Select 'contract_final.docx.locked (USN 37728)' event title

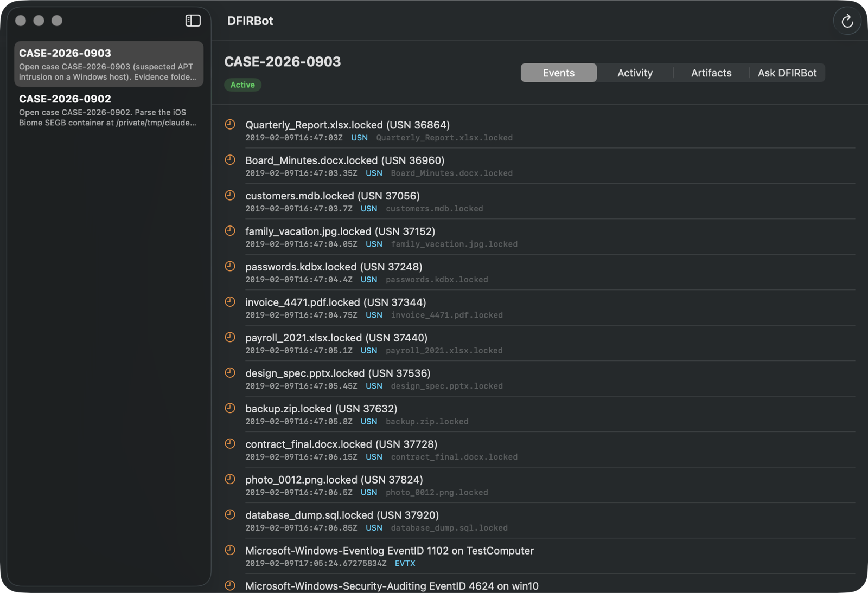[x=341, y=444]
